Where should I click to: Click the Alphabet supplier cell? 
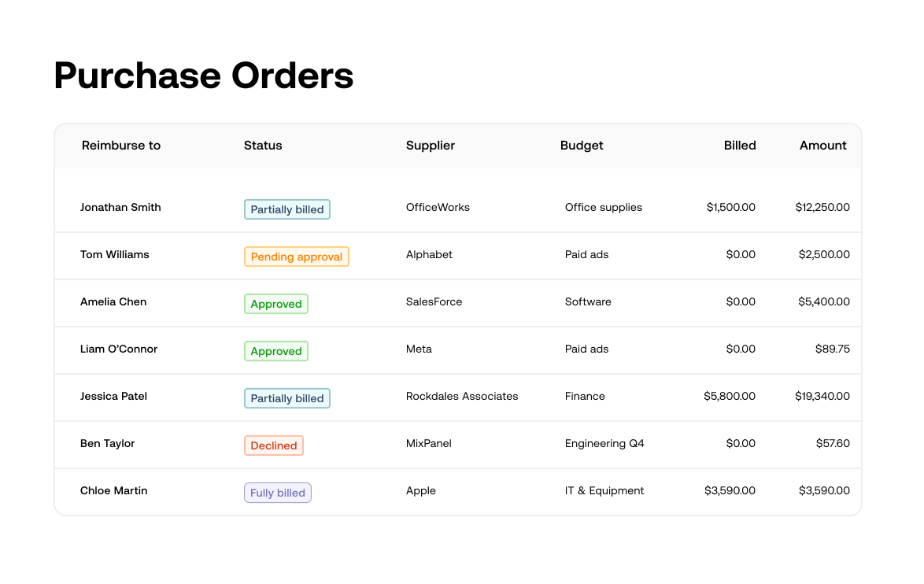(x=429, y=254)
